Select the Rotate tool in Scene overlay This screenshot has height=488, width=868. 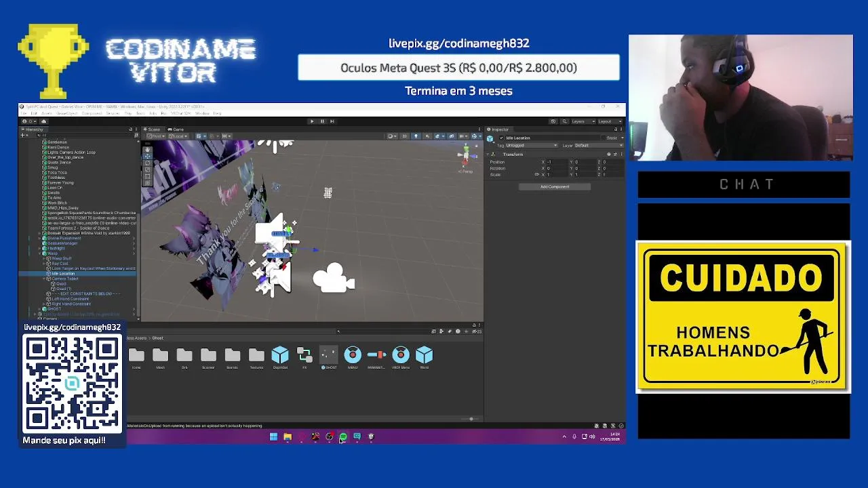pos(147,163)
